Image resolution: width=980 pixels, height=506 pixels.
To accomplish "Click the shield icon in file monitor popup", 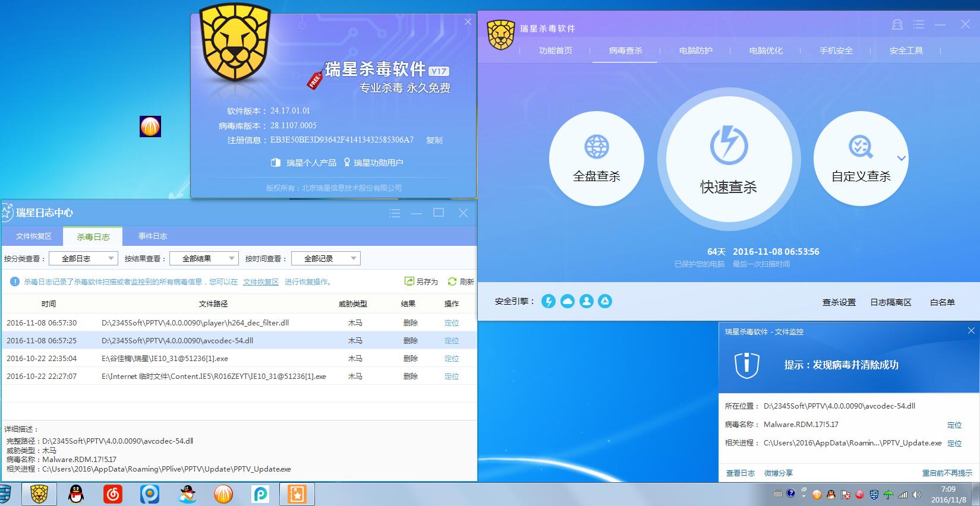I will click(x=747, y=365).
